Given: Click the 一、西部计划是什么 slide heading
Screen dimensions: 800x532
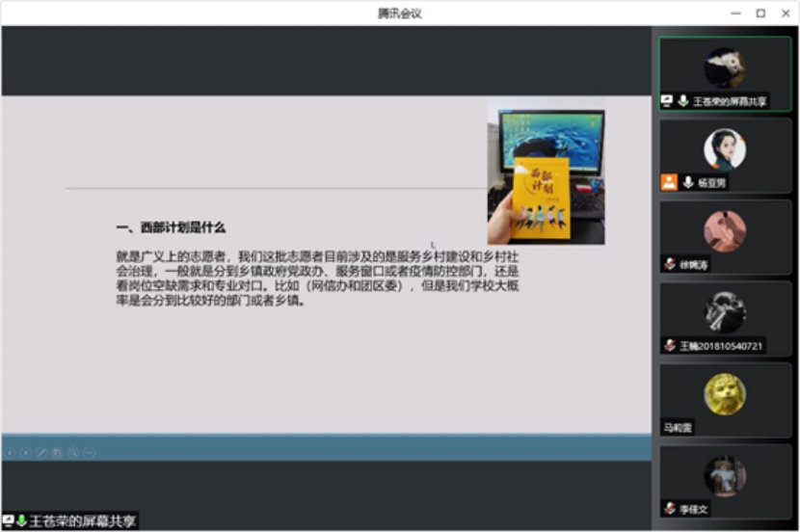Looking at the screenshot, I should [171, 227].
